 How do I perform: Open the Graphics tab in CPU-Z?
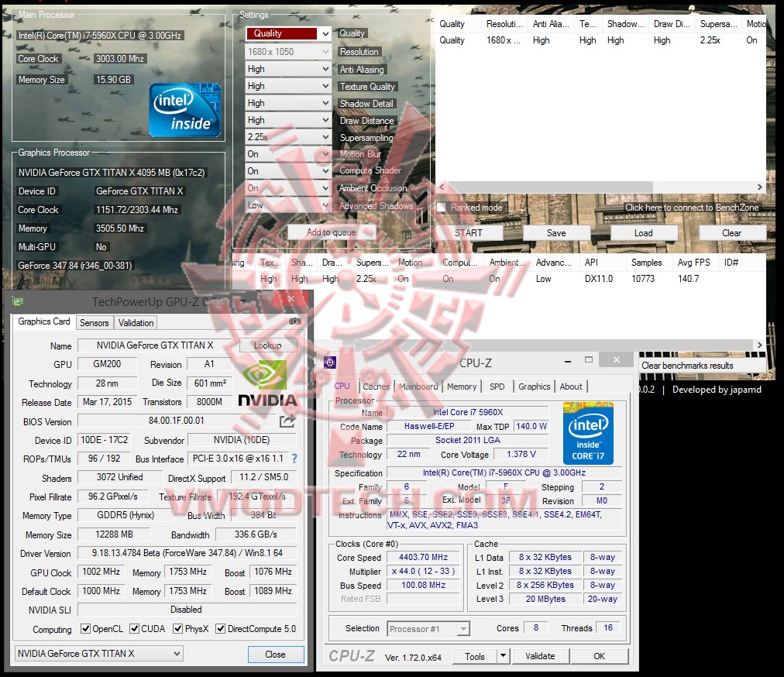point(534,386)
